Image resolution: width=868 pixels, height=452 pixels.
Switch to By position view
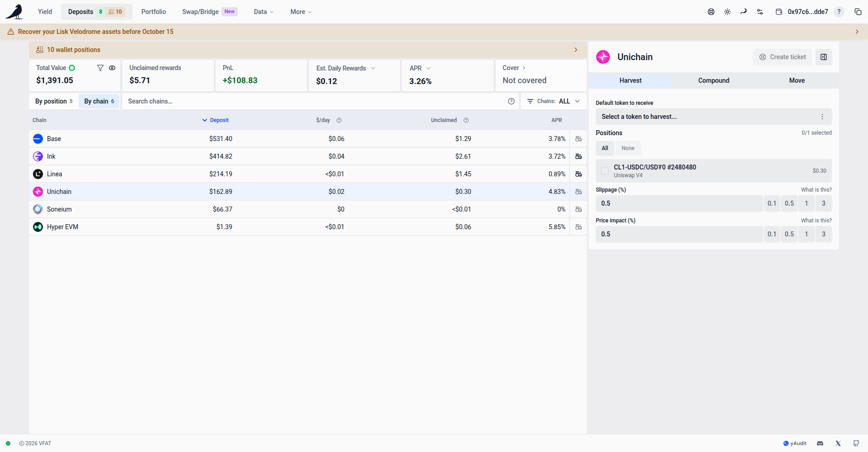tap(54, 101)
